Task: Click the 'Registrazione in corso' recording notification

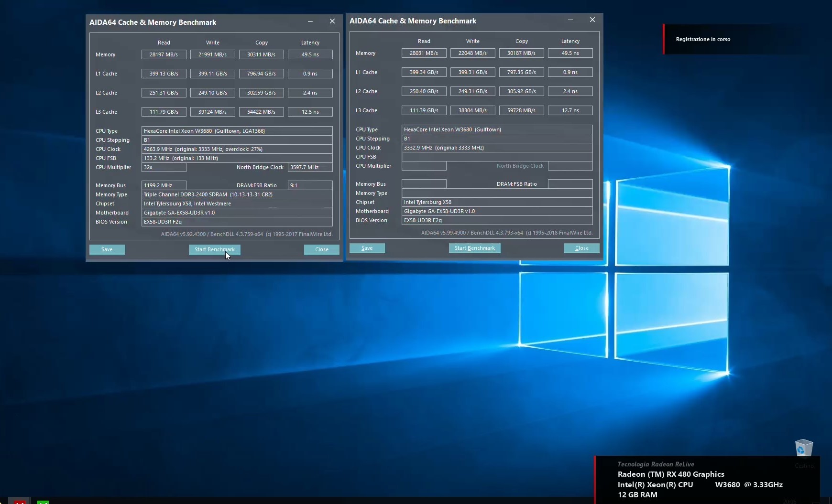Action: coord(703,39)
